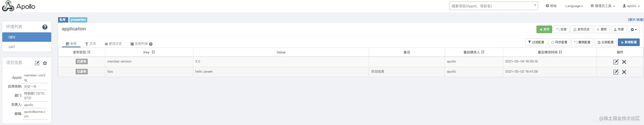Click the Apollo logo
Screen dimensions: 644x125
(19, 6)
